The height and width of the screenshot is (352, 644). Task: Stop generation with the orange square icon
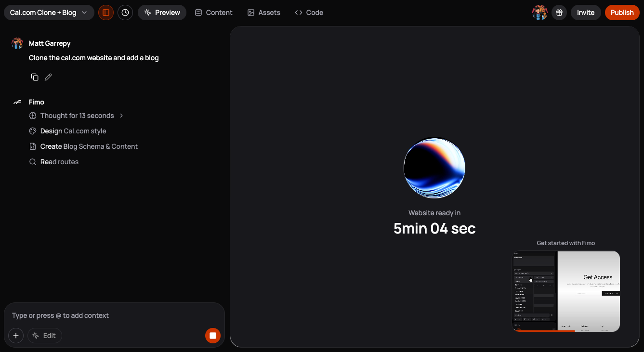click(x=213, y=336)
